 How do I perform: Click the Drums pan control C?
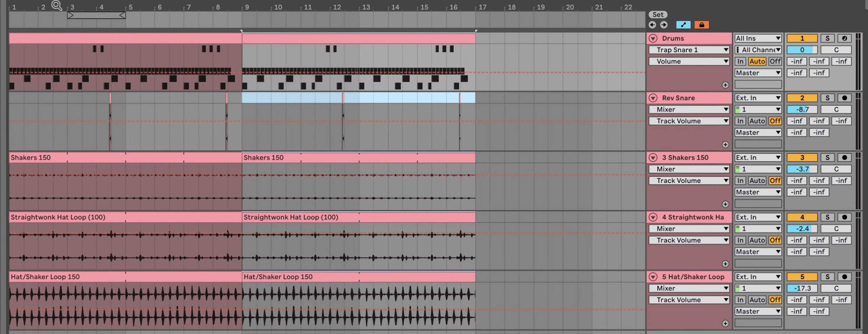tap(836, 50)
